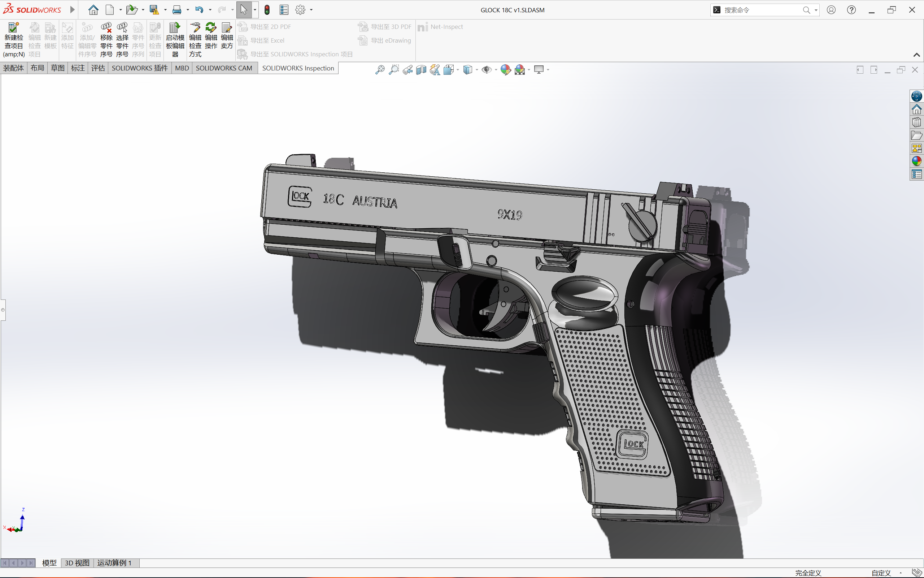Switch to the 装配体 tab

pos(14,68)
